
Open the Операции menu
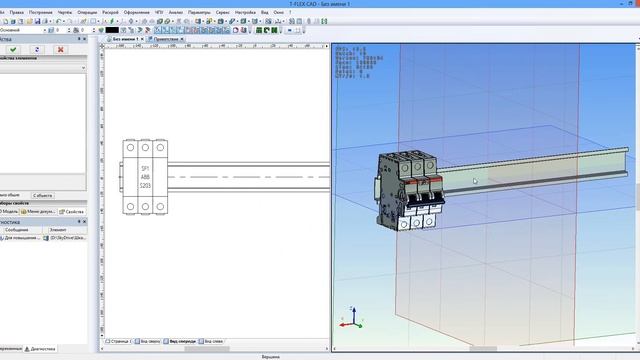click(x=87, y=13)
